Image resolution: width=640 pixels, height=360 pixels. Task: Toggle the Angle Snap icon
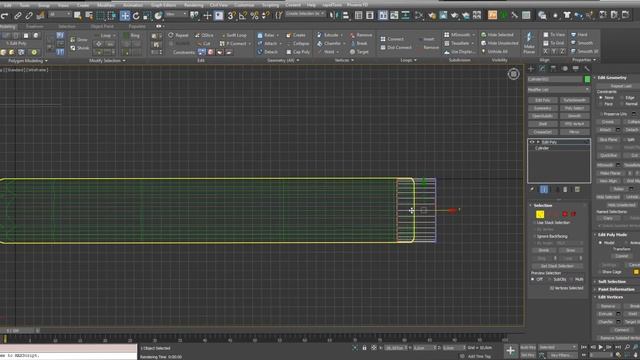click(243, 16)
